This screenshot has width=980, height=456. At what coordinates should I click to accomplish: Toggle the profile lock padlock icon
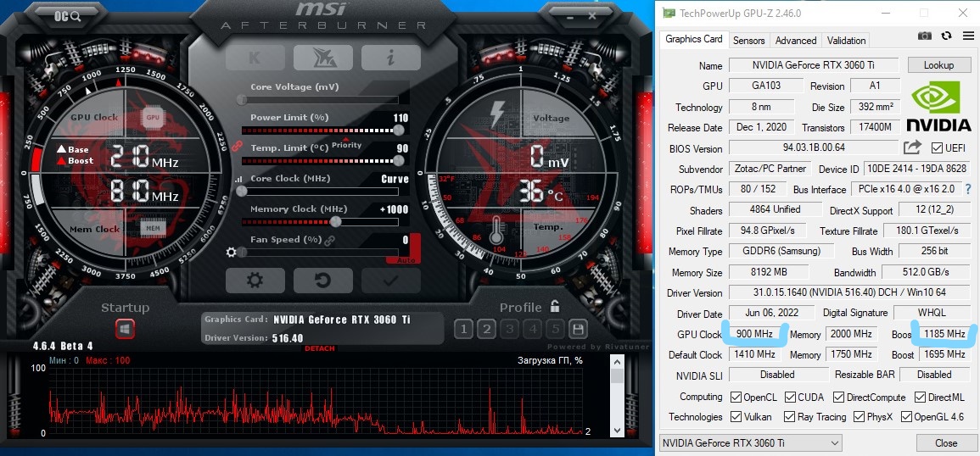click(554, 306)
